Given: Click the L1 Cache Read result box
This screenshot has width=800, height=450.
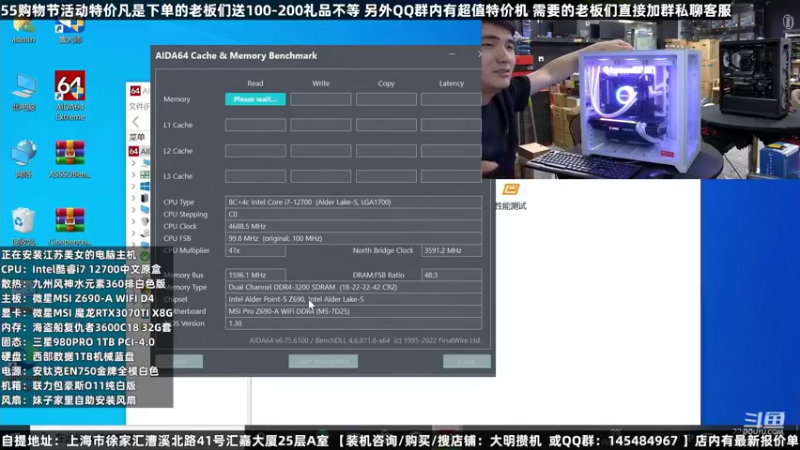Looking at the screenshot, I should 255,125.
